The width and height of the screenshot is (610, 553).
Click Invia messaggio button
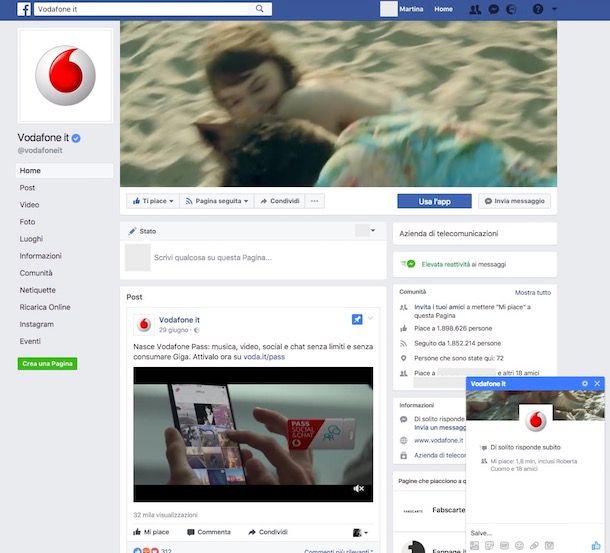pos(514,201)
